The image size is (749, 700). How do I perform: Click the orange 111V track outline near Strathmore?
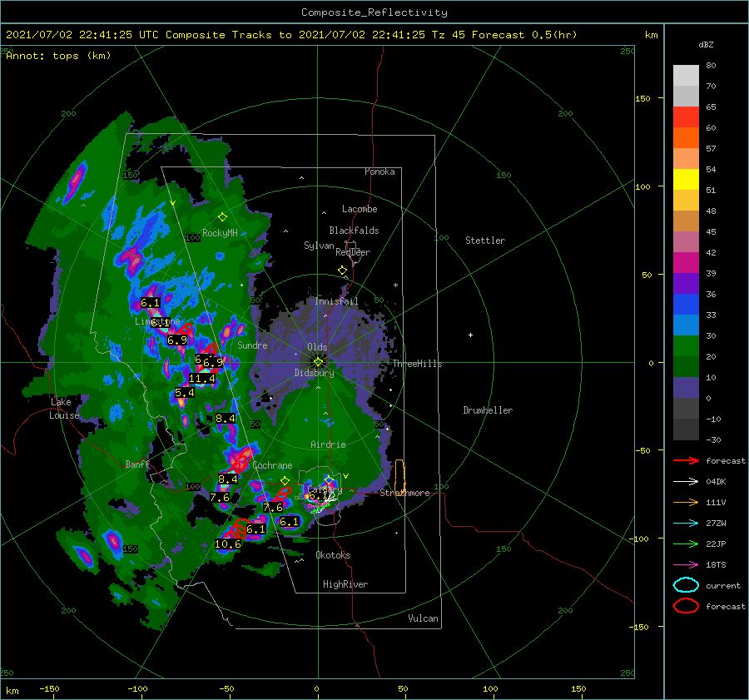(399, 477)
